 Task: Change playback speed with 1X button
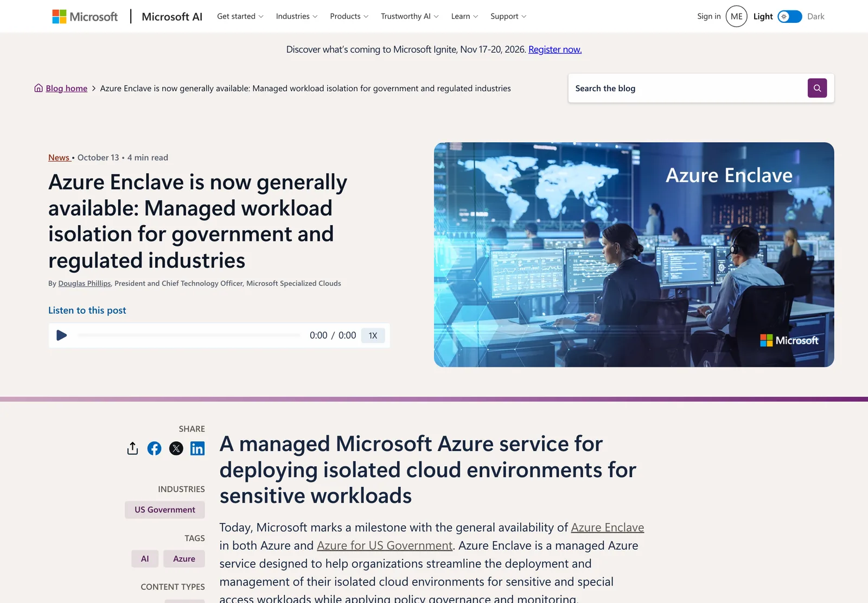click(x=373, y=335)
